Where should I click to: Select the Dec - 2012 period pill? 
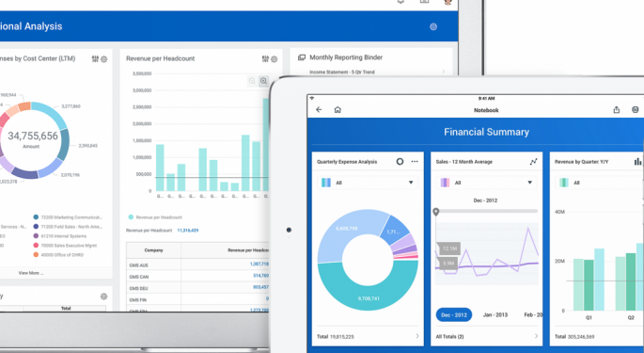tap(454, 314)
